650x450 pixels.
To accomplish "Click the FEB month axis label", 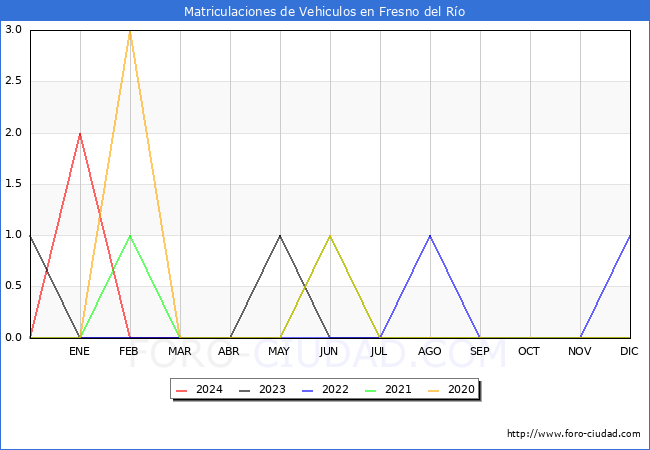I will pyautogui.click(x=129, y=351).
